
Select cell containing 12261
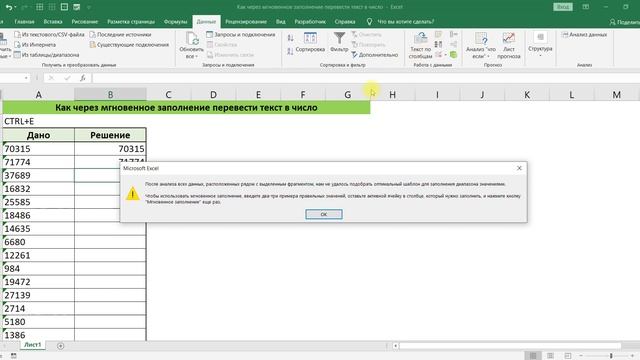pyautogui.click(x=38, y=256)
